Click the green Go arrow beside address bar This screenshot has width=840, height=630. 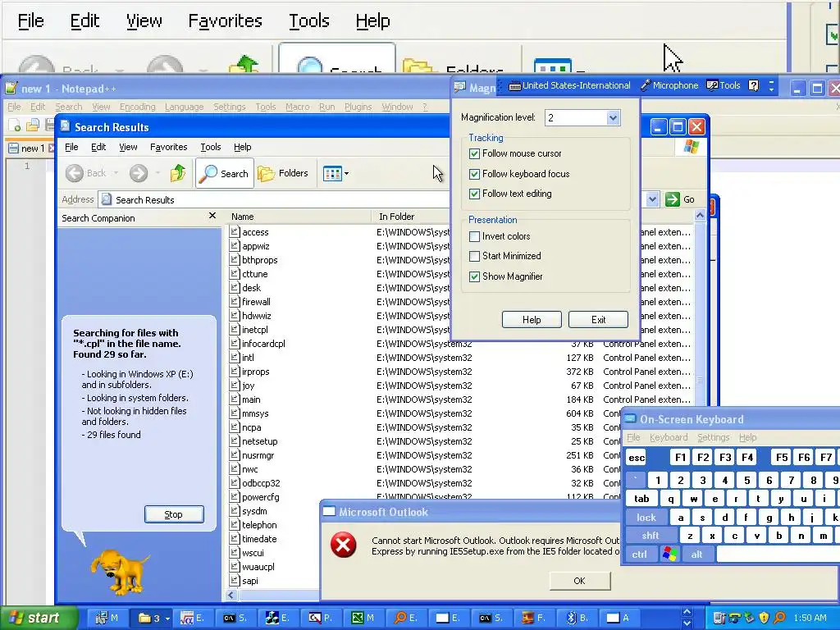(672, 199)
